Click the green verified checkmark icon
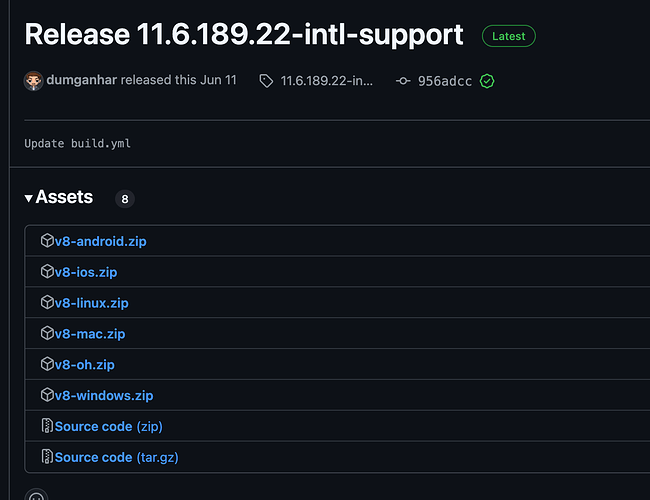The image size is (650, 500). (x=487, y=80)
